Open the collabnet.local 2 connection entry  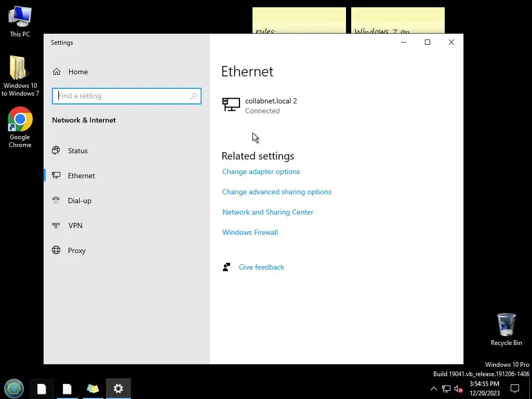pos(260,105)
